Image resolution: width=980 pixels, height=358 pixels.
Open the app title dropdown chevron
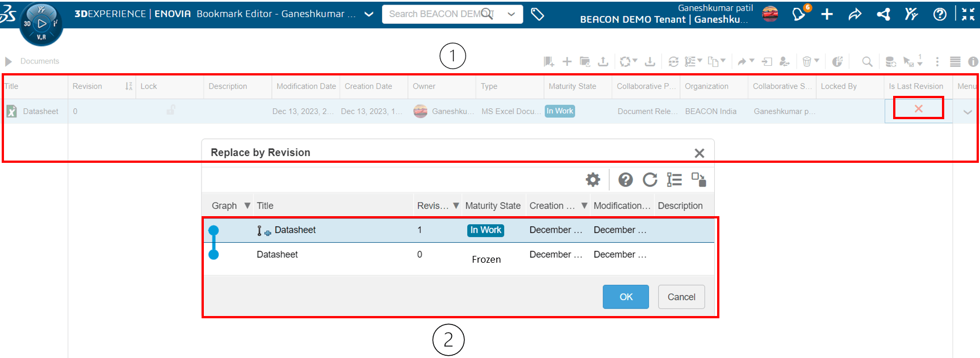[x=369, y=14]
